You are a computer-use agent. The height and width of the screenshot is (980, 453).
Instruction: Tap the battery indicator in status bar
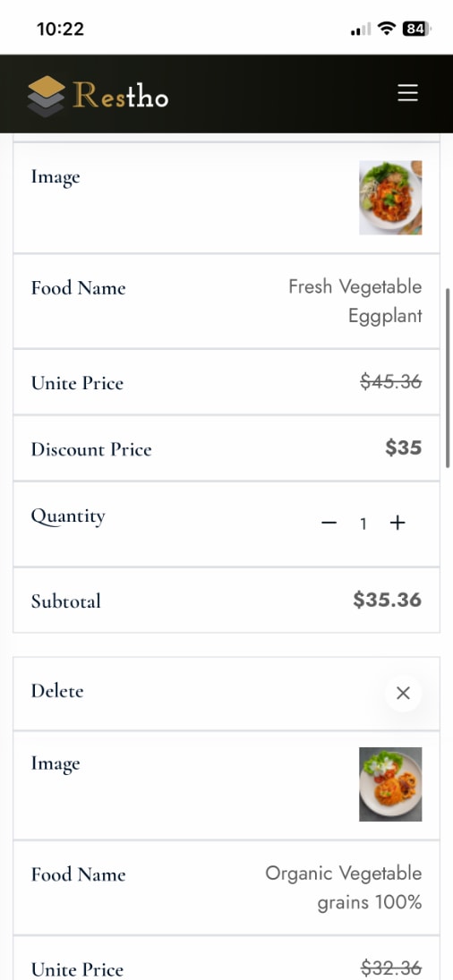coord(416,29)
